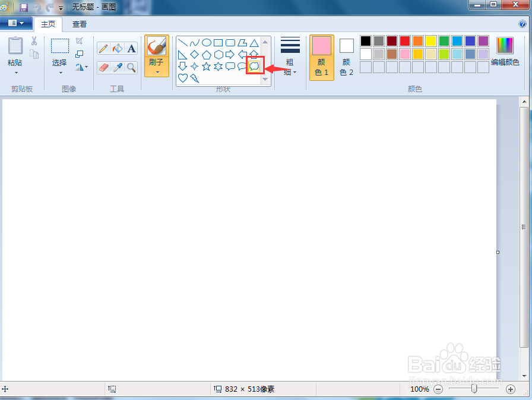Screen dimensions: 532x400
Task: Choose the Pentagon shape
Action: pos(207,55)
